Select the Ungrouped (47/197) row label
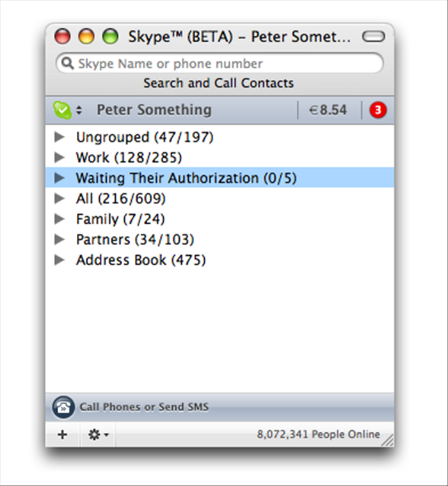This screenshot has width=448, height=486. [x=145, y=137]
